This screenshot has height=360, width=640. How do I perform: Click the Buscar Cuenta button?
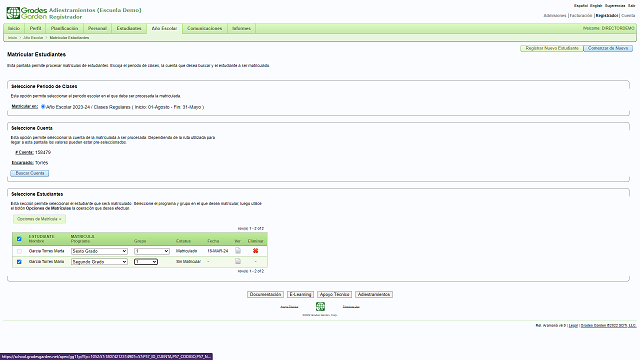(30, 173)
